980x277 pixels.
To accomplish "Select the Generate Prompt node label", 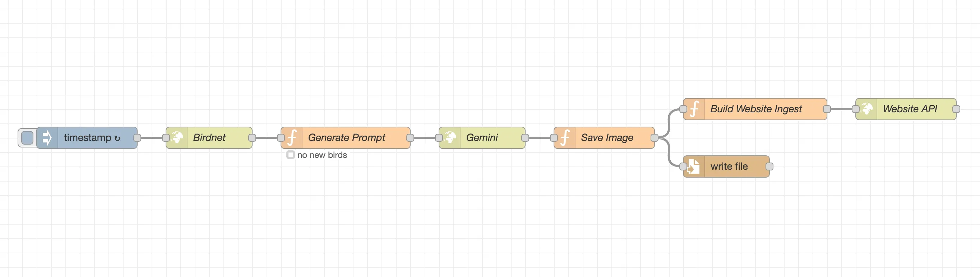I will pyautogui.click(x=347, y=137).
